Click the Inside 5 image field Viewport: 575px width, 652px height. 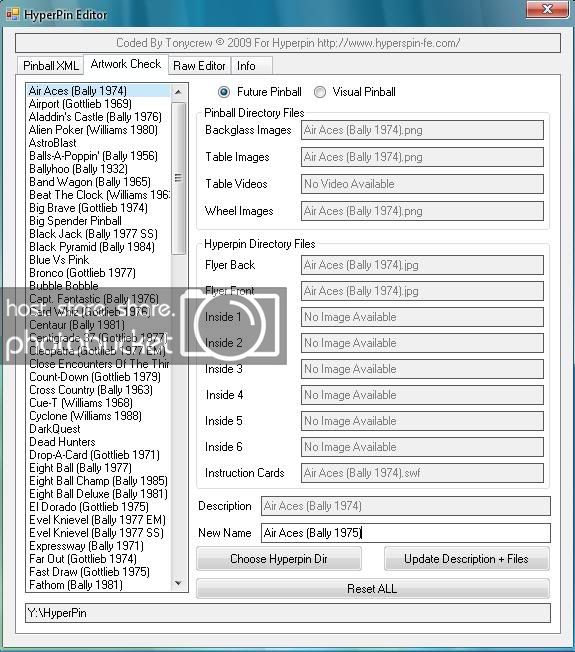(422, 421)
